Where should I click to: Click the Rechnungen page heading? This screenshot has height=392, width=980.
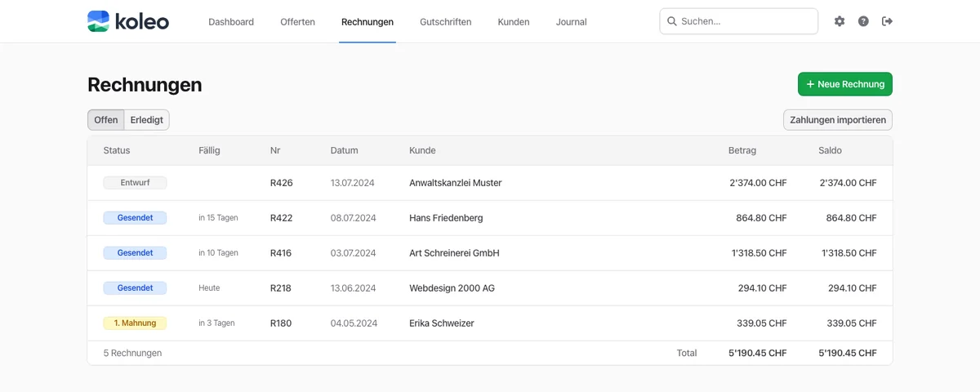coord(145,85)
